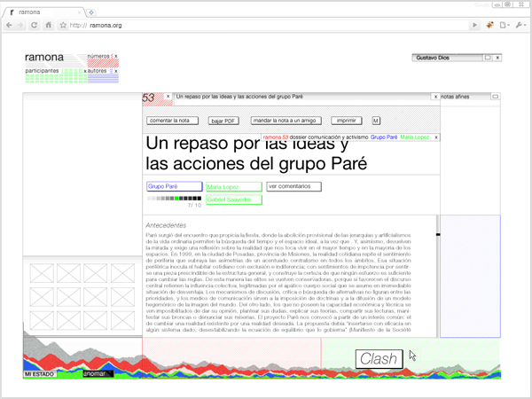
Task: Click mandar la nota a un amigo
Action: (286, 121)
